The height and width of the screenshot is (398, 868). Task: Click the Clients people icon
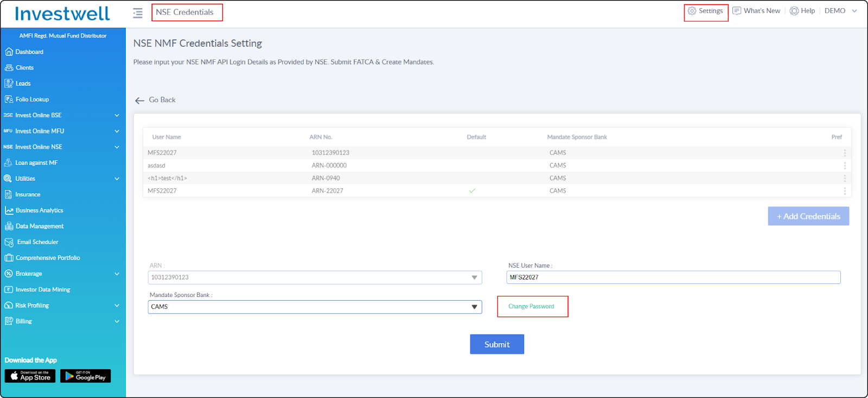pyautogui.click(x=9, y=67)
